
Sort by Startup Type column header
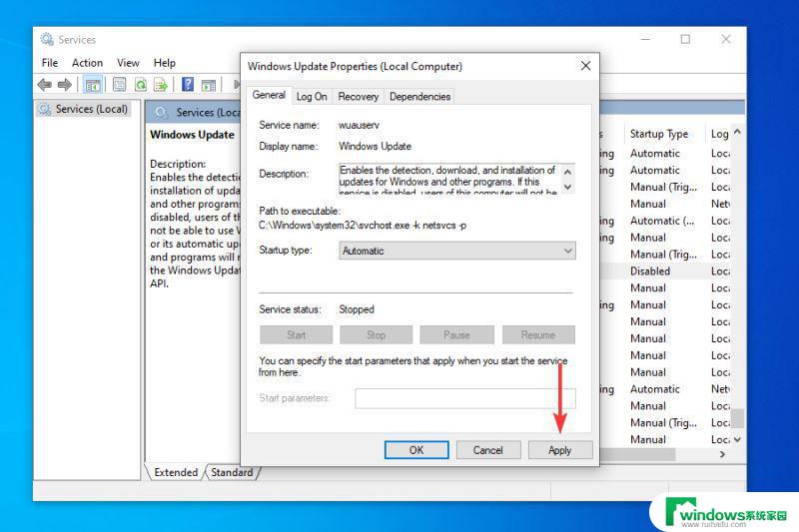click(x=659, y=134)
